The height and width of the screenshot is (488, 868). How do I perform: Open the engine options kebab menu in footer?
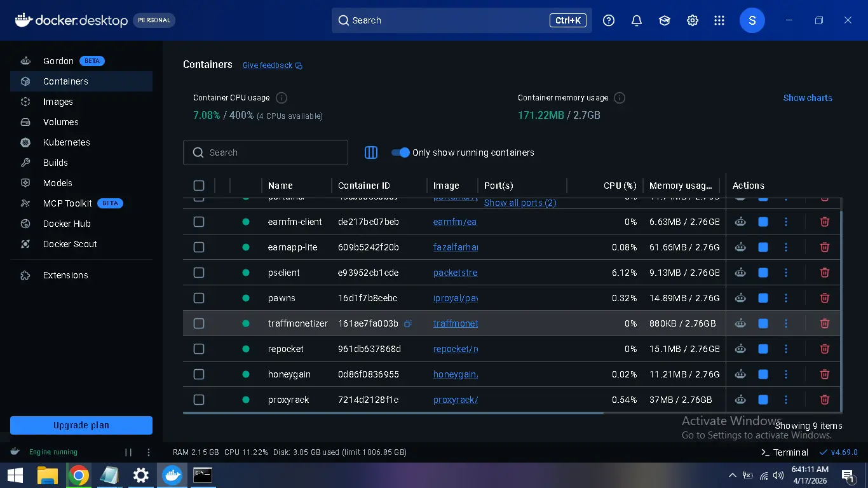[149, 452]
